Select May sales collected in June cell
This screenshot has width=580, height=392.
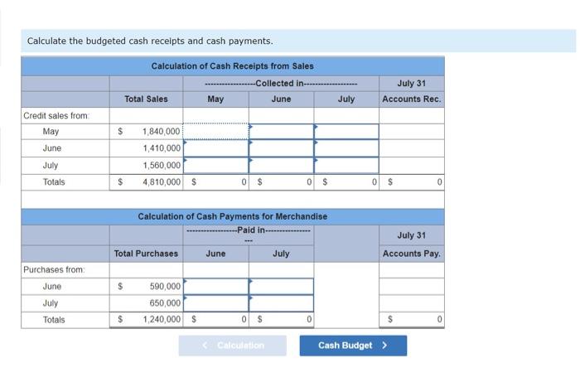[282, 131]
